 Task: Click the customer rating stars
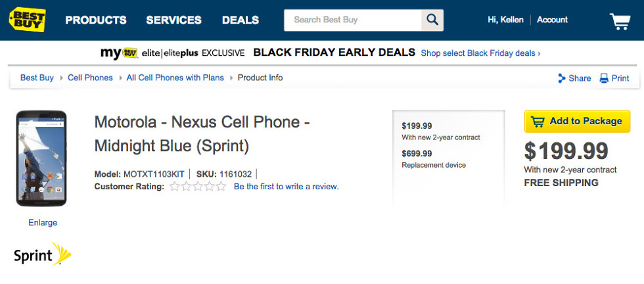coord(198,187)
